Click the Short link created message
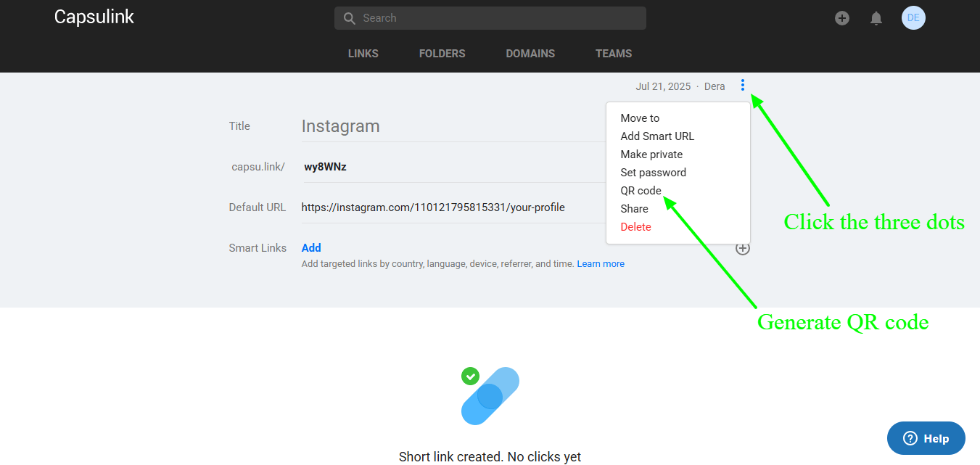This screenshot has height=465, width=980. click(x=490, y=457)
